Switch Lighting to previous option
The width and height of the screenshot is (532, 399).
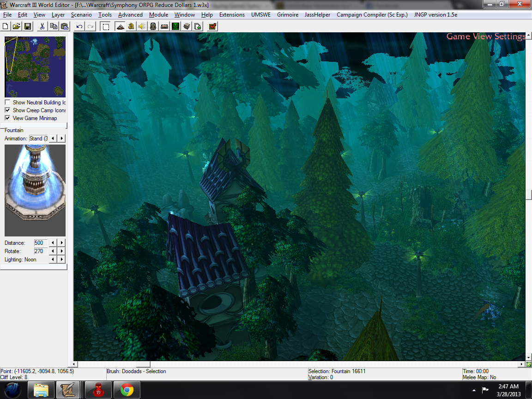click(53, 259)
